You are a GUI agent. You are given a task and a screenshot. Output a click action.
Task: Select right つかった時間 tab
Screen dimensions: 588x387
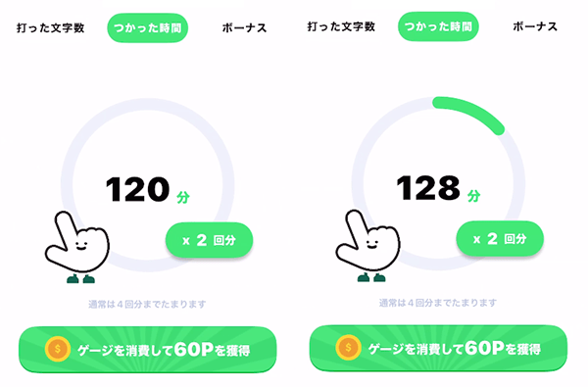click(438, 26)
